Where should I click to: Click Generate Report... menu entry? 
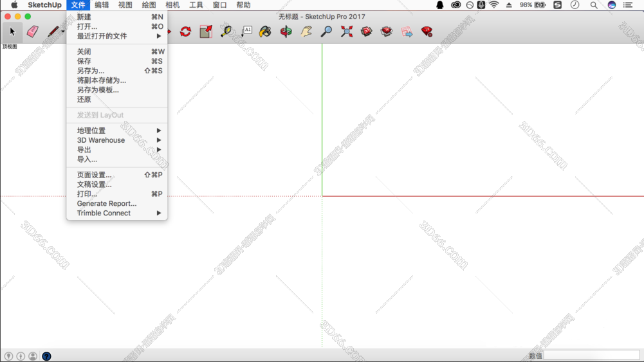click(x=107, y=203)
